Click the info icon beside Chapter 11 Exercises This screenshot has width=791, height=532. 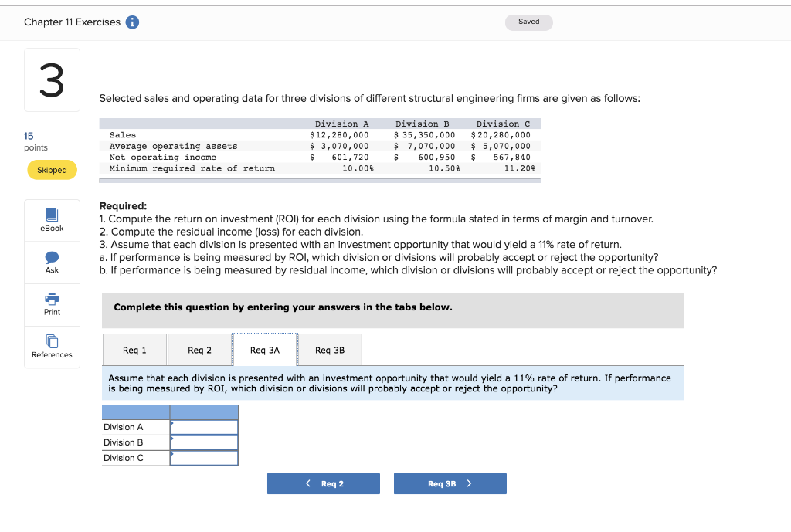[x=132, y=22]
